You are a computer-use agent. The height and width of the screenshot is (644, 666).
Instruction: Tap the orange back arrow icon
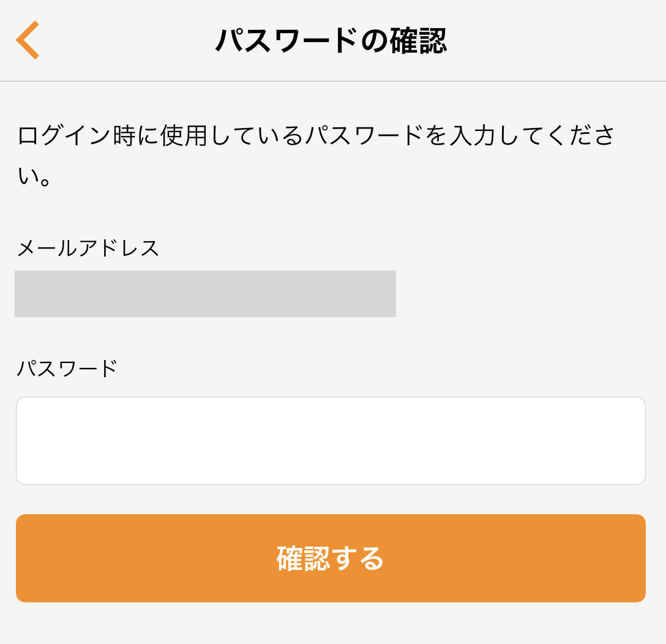click(x=28, y=40)
